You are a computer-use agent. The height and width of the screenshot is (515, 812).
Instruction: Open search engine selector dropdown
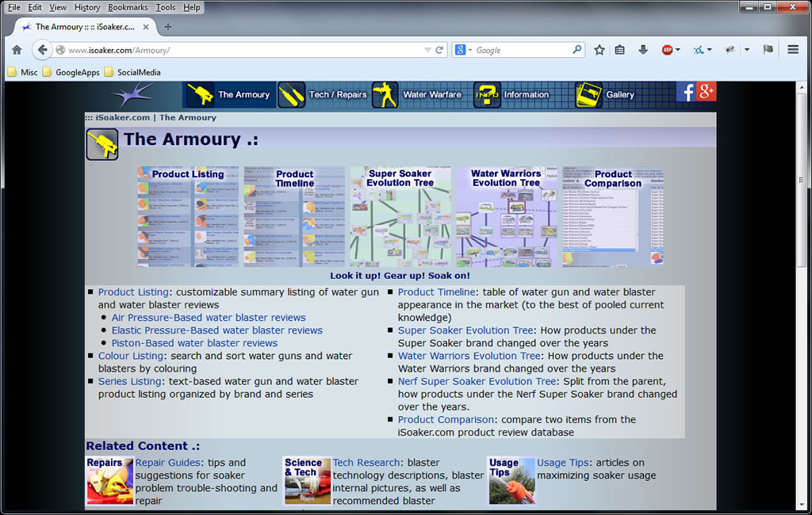coord(470,50)
